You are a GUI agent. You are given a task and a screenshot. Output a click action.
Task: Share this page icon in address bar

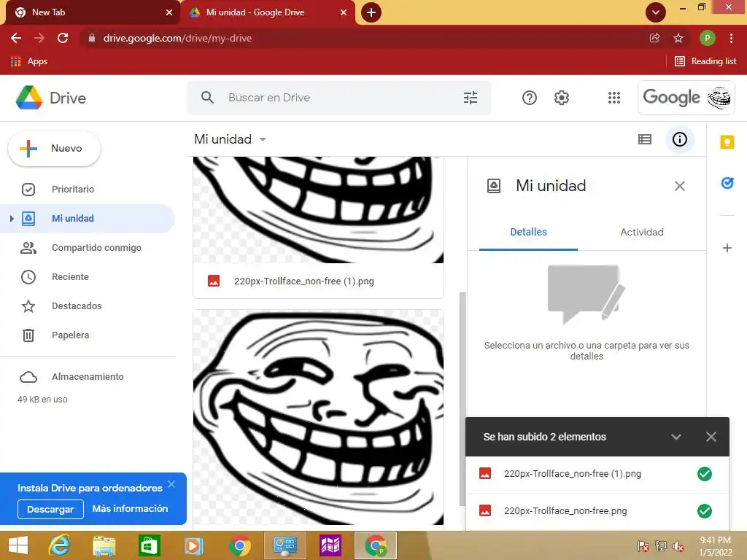[654, 38]
